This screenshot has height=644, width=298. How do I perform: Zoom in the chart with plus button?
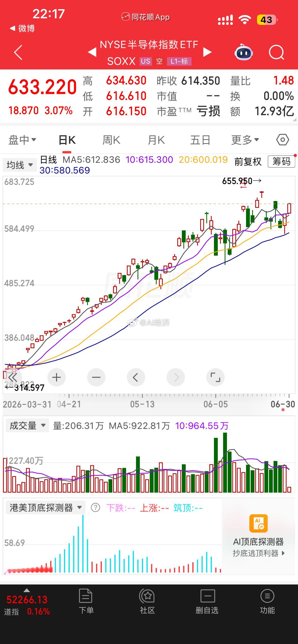pyautogui.click(x=57, y=377)
